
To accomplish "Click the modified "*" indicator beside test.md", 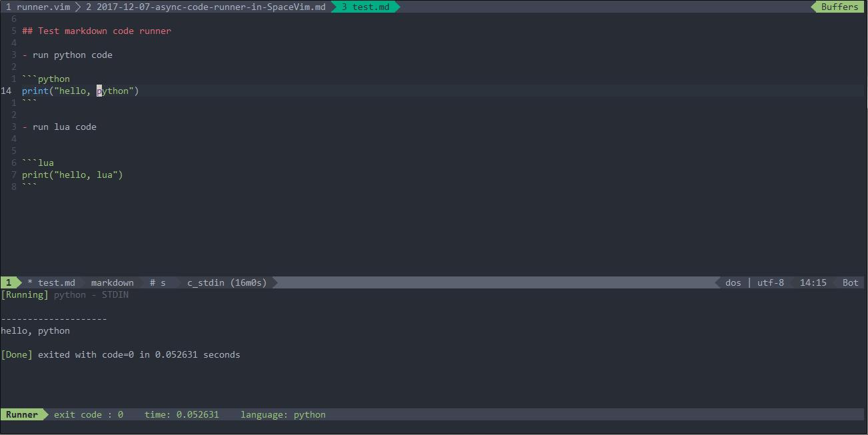I will pyautogui.click(x=29, y=282).
